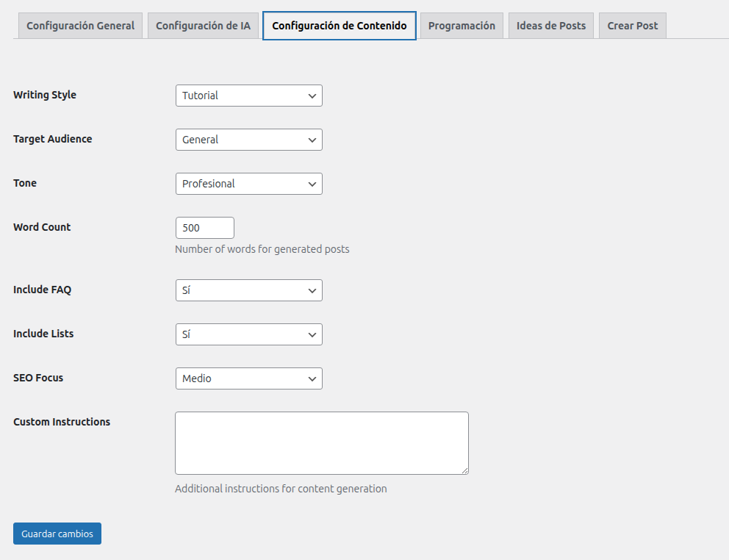Click the Word Count number field
729x560 pixels.
tap(204, 228)
